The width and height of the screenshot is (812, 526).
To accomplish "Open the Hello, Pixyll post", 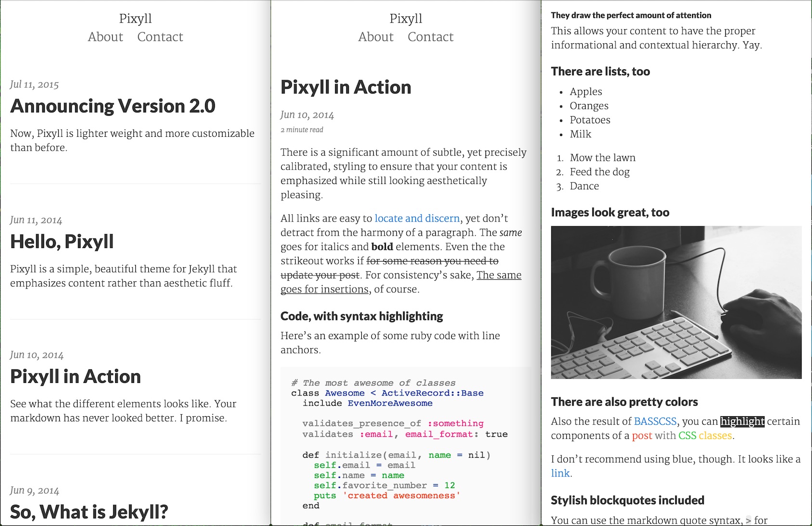I will click(62, 242).
